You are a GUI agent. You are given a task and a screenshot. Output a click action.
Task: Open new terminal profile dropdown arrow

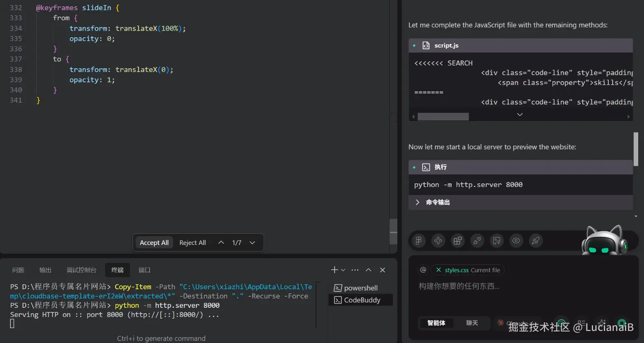tap(343, 270)
